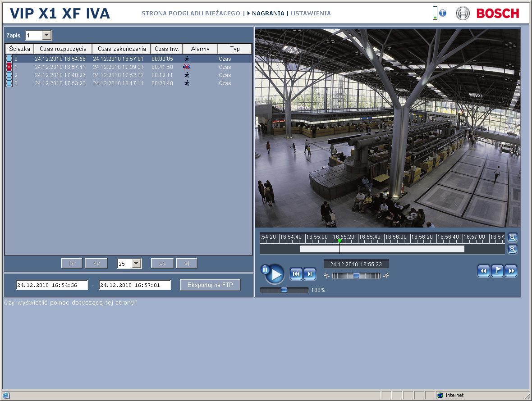Image resolution: width=532 pixels, height=401 pixels.
Task: Go to first page of recordings list
Action: [72, 264]
